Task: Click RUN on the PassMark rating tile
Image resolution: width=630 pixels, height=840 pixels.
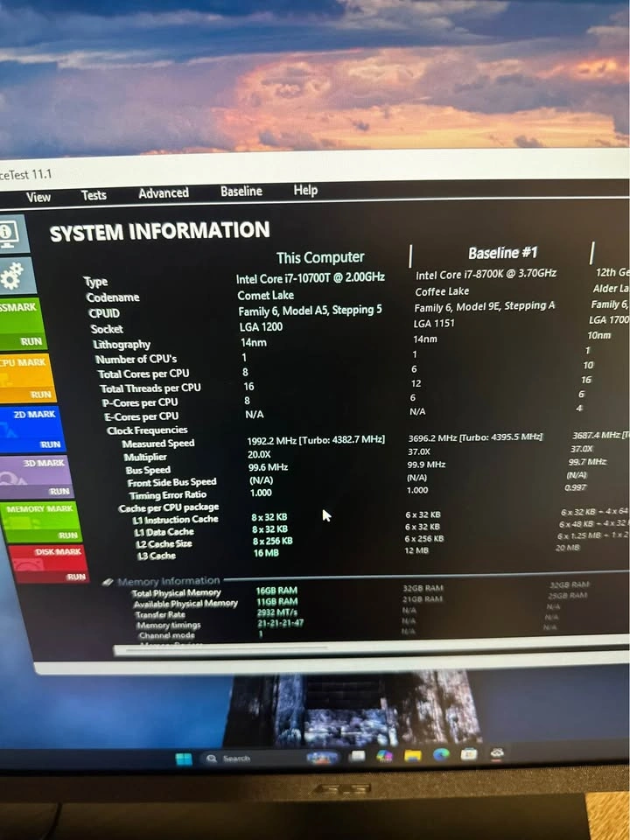Action: tap(31, 342)
